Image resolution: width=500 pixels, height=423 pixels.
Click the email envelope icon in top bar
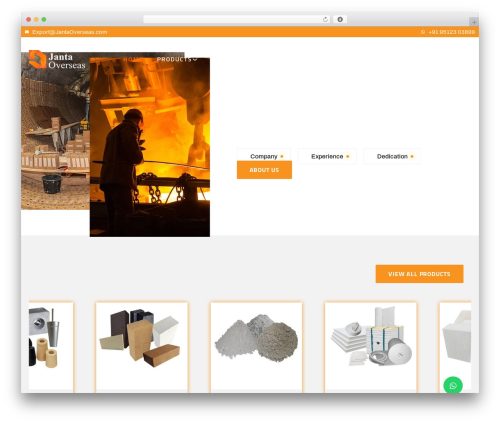27,32
